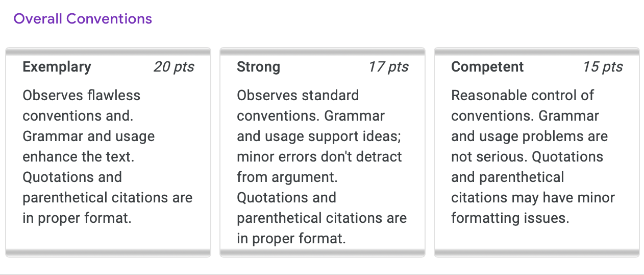Click "may have minor formatting issues" text
This screenshot has height=275, width=644.
coord(533,208)
